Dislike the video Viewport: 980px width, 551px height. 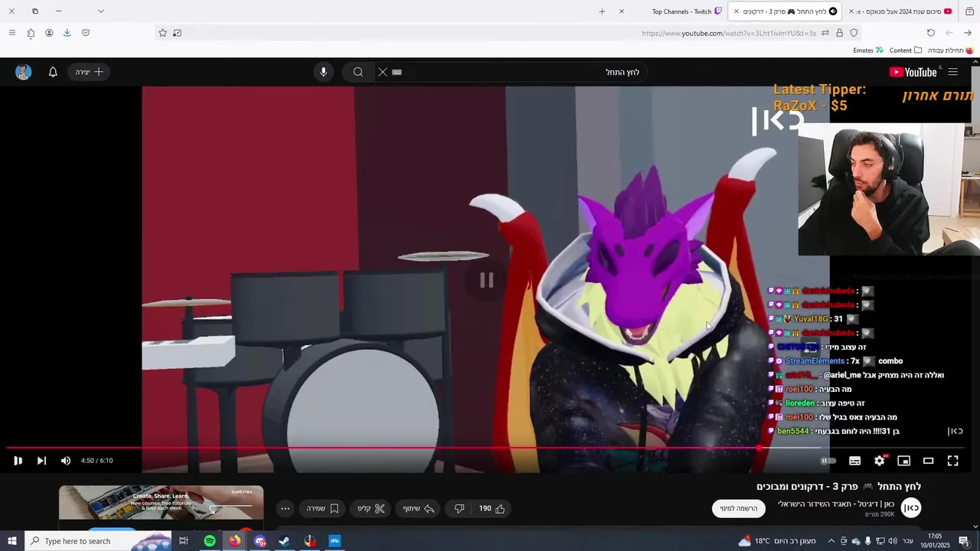[x=459, y=508]
